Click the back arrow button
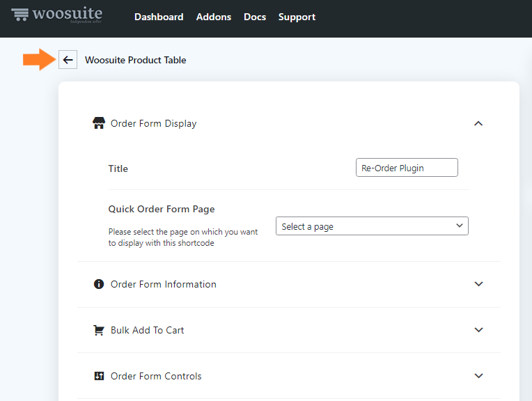This screenshot has width=532, height=401. tap(68, 60)
